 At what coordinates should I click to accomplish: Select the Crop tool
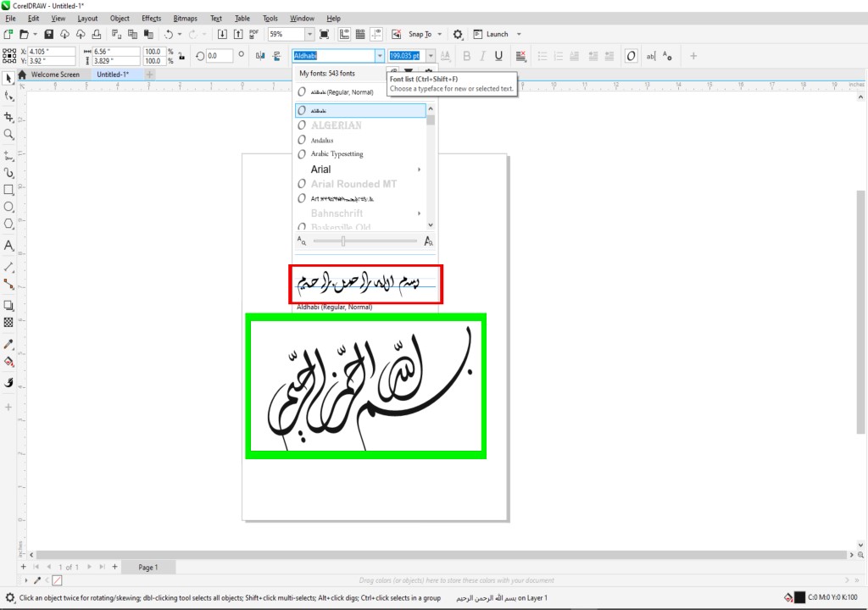[x=8, y=117]
